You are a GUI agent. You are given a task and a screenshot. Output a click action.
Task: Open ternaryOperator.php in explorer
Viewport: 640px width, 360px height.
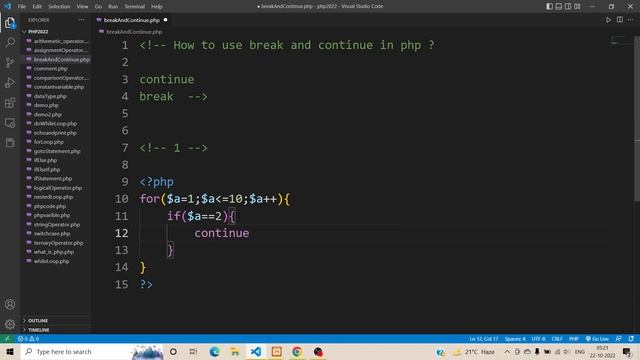(58, 243)
